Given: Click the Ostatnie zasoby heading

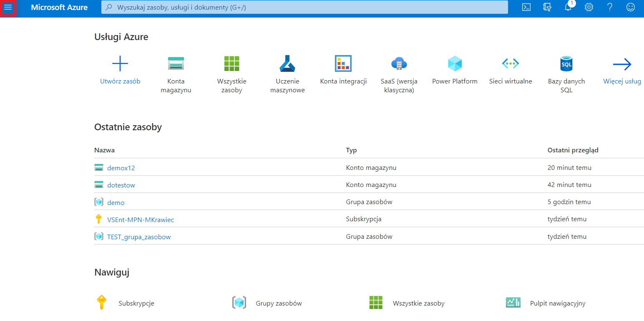Looking at the screenshot, I should [x=128, y=127].
